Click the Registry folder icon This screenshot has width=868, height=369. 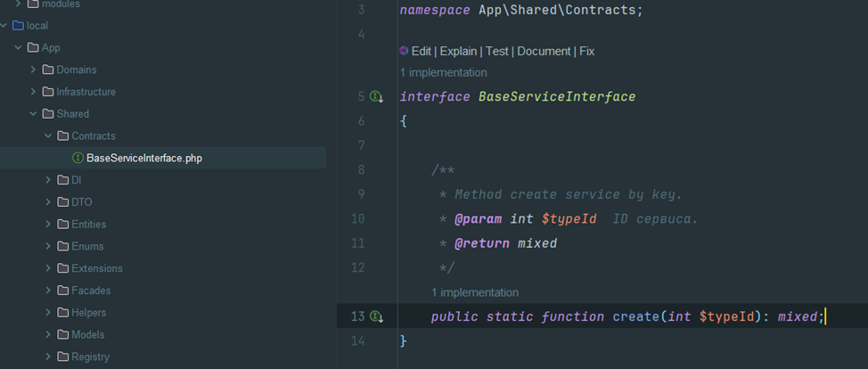tap(63, 357)
